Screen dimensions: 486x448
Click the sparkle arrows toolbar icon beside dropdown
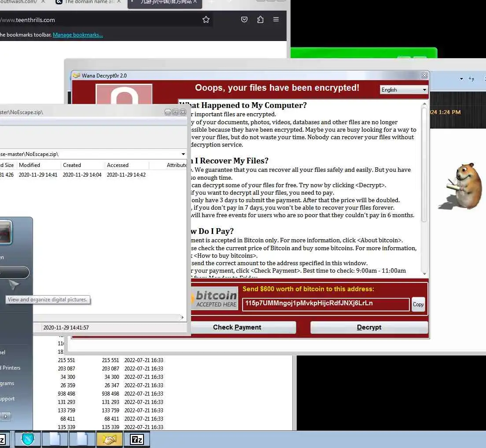coord(471,79)
